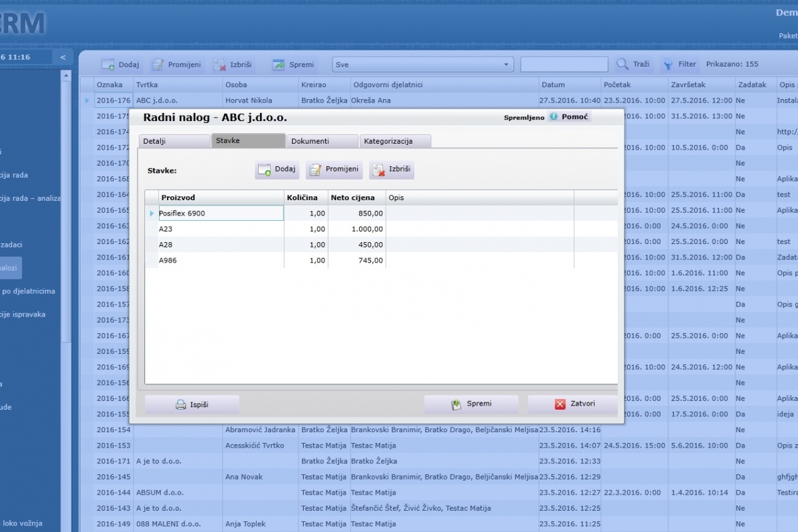This screenshot has width=798, height=532.
Task: Click the 745,00 price cell
Action: pos(357,261)
